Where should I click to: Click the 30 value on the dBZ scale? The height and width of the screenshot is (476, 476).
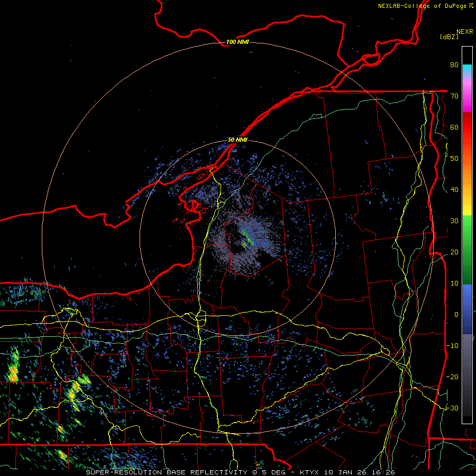tap(454, 221)
